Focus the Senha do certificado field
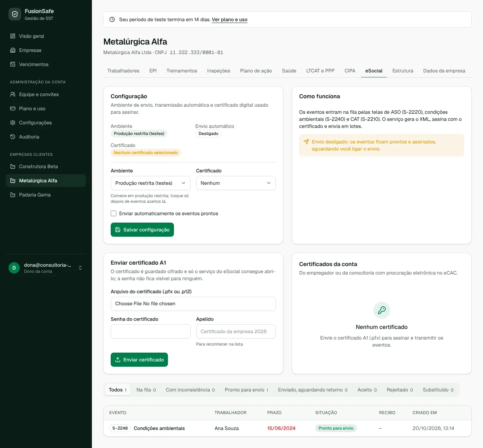 [151, 331]
